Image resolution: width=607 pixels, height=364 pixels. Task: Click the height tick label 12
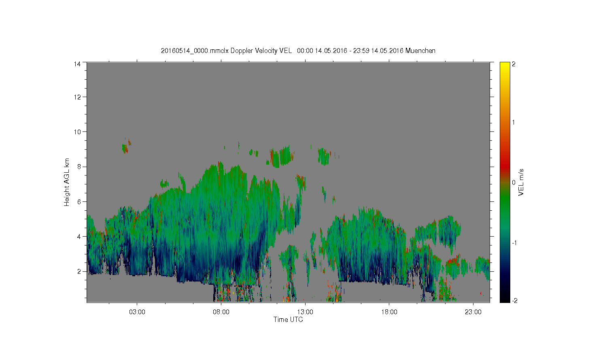pyautogui.click(x=77, y=97)
